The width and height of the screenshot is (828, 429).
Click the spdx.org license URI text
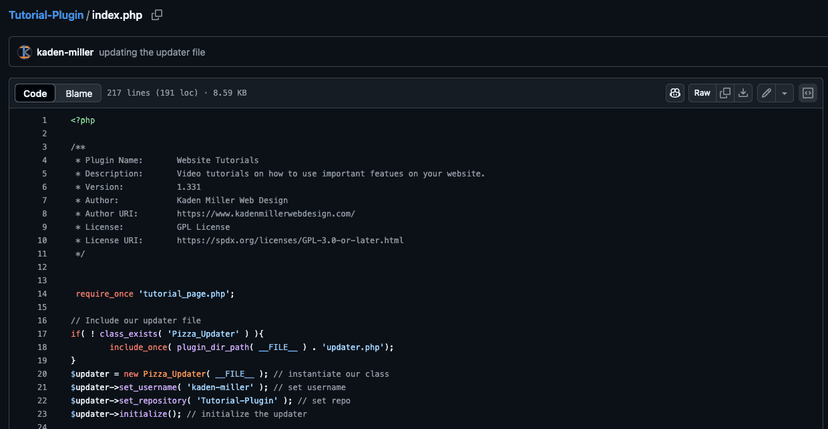click(x=290, y=240)
